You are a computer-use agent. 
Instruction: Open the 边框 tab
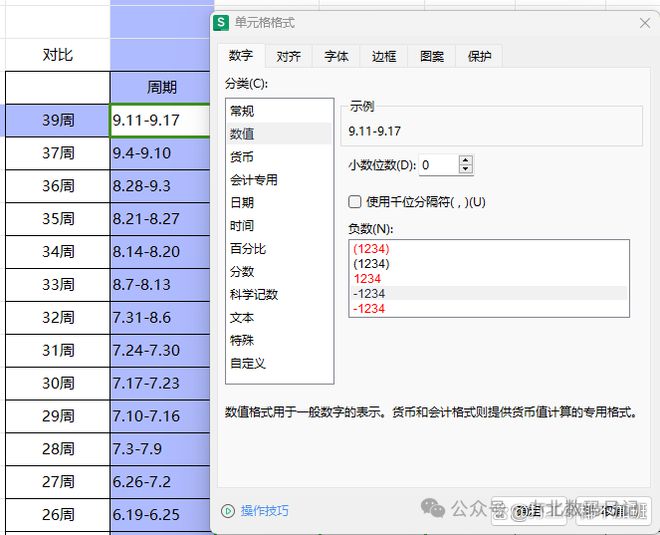(x=384, y=56)
